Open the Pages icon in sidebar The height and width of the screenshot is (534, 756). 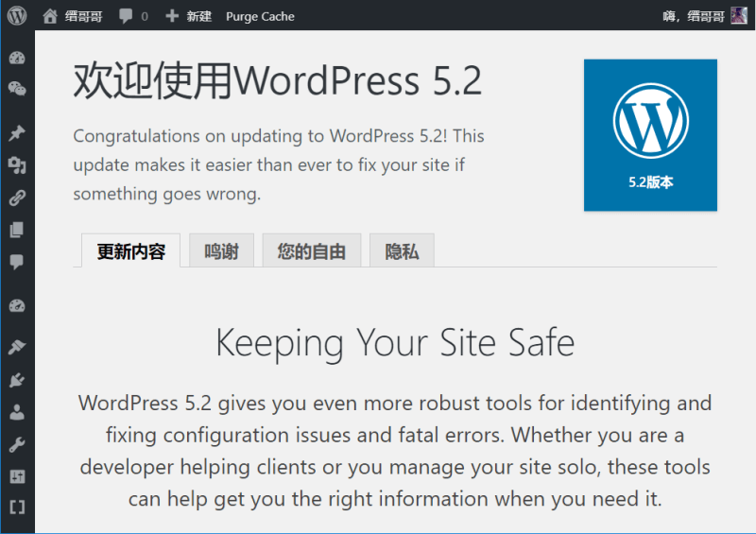coord(16,231)
